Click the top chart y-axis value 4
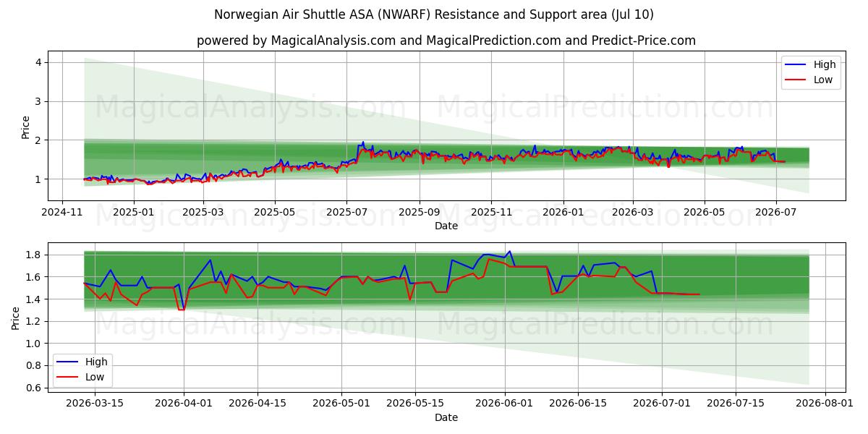This screenshot has width=868, height=434. coord(38,62)
